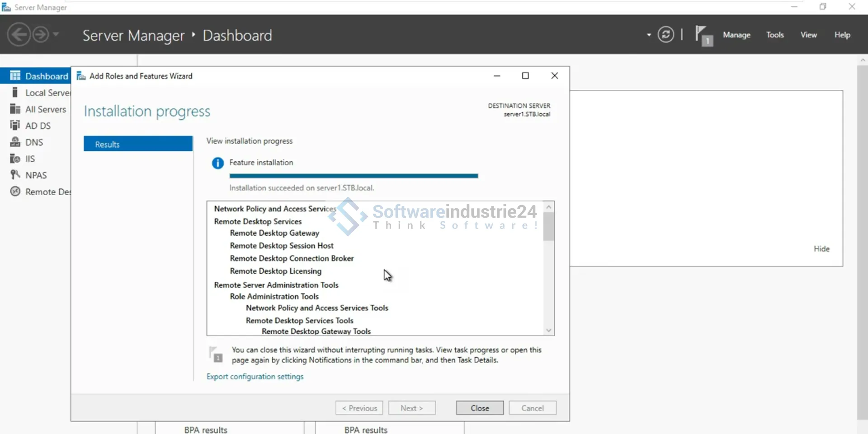Select the Results step in wizard

coord(138,144)
